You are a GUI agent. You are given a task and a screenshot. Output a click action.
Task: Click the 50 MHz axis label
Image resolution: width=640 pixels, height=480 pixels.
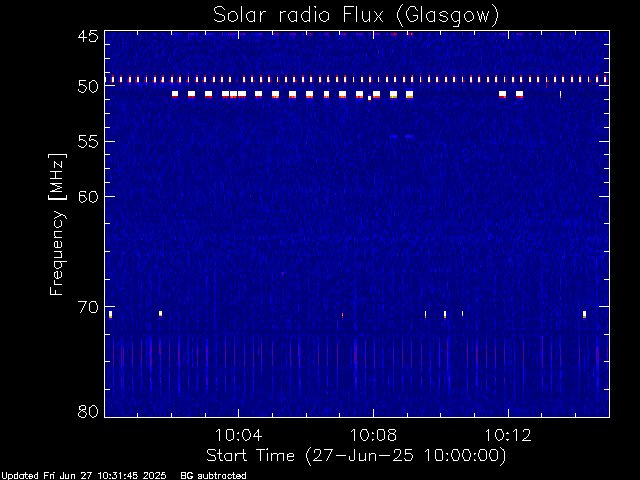88,87
